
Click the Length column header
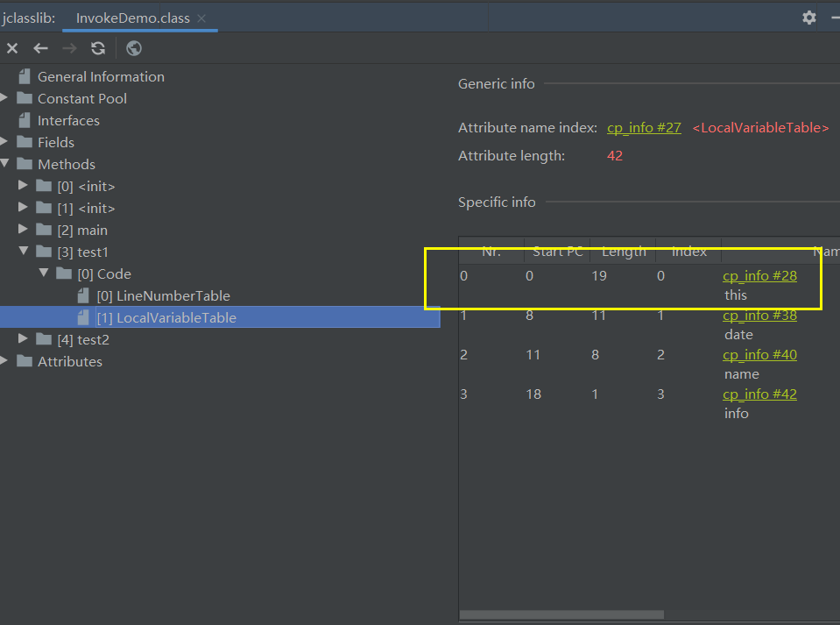(x=623, y=251)
